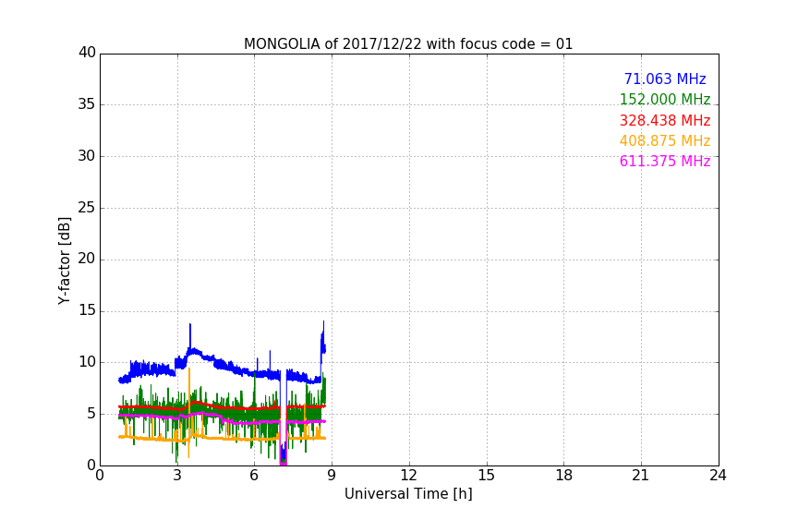
Task: Select the 71.063 MHz legend label
Action: pos(665,79)
